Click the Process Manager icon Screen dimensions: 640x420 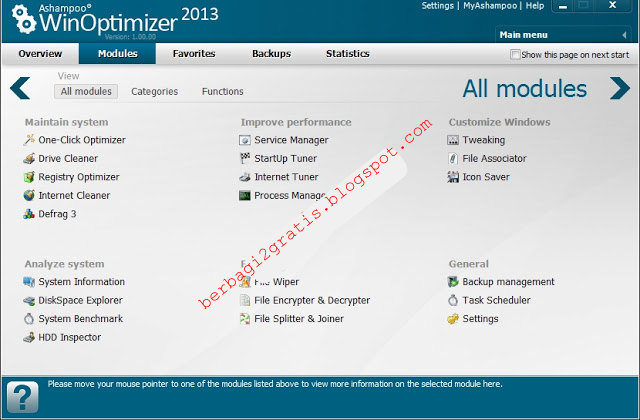point(245,196)
